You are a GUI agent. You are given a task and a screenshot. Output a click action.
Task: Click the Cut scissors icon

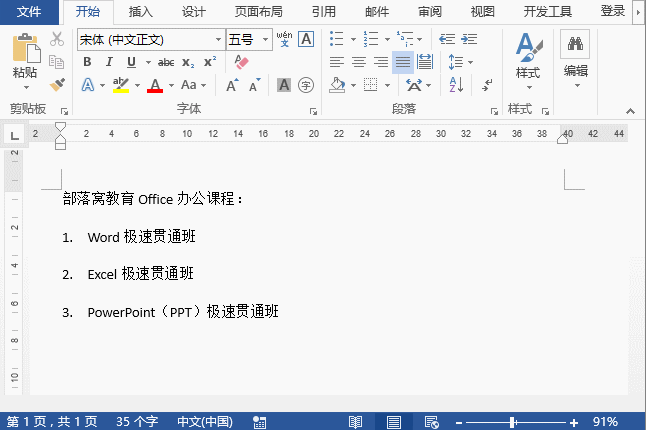point(57,39)
